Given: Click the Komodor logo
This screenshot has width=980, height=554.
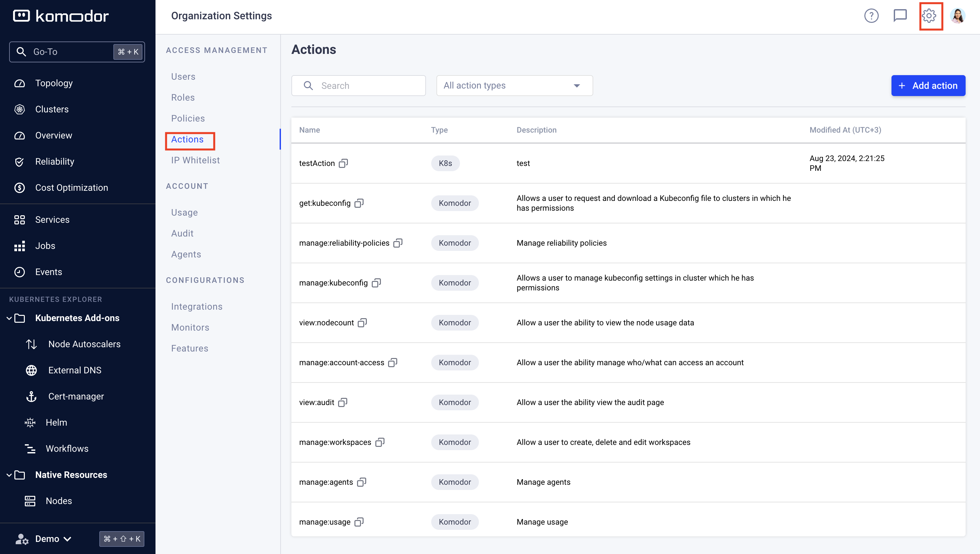Looking at the screenshot, I should point(61,16).
